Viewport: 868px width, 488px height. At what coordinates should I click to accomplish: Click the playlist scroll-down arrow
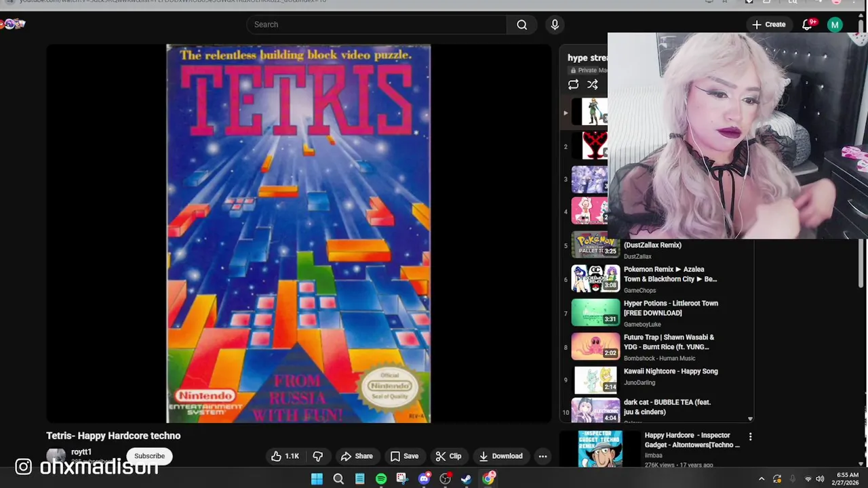coord(749,420)
